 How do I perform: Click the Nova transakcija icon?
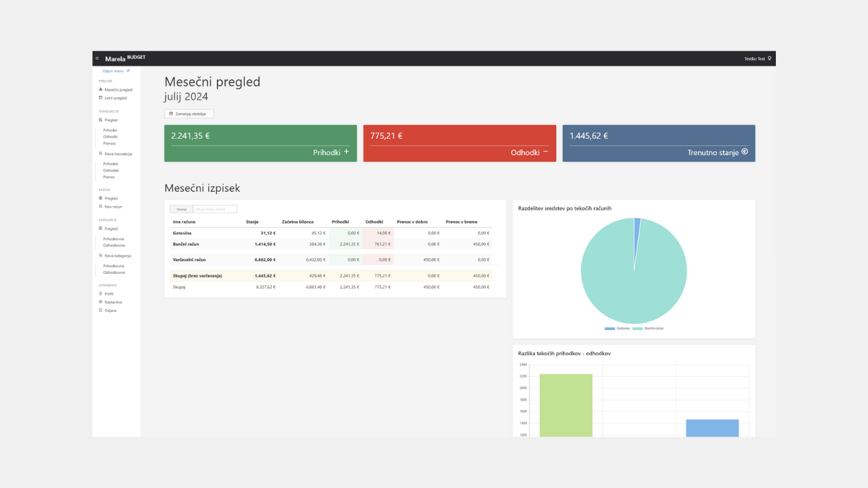pos(100,154)
